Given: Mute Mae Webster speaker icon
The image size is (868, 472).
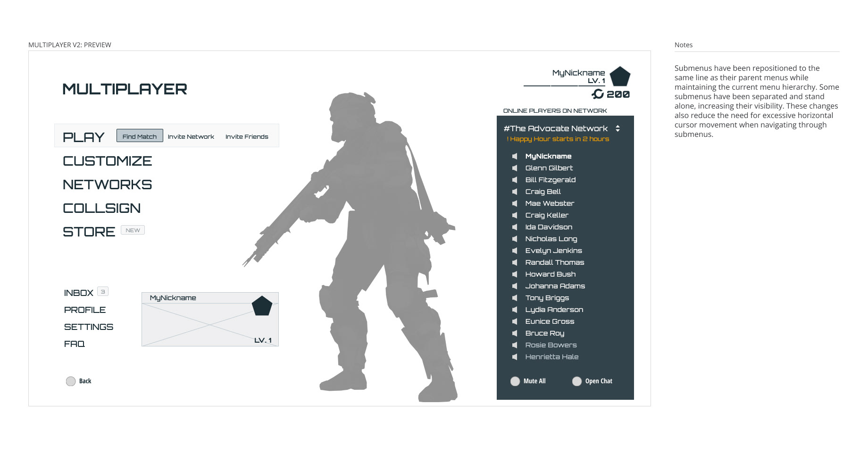Looking at the screenshot, I should coord(515,203).
